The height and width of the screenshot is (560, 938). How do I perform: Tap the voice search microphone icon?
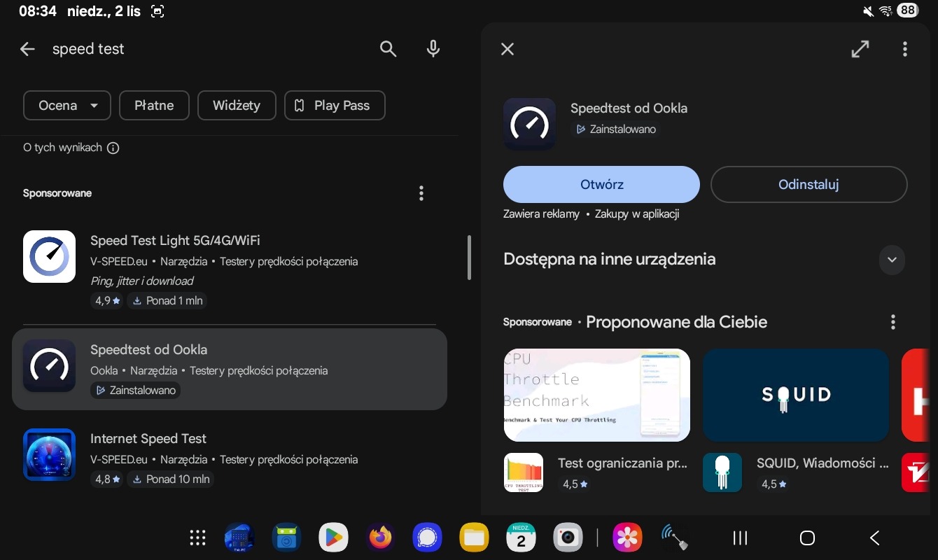pos(433,48)
